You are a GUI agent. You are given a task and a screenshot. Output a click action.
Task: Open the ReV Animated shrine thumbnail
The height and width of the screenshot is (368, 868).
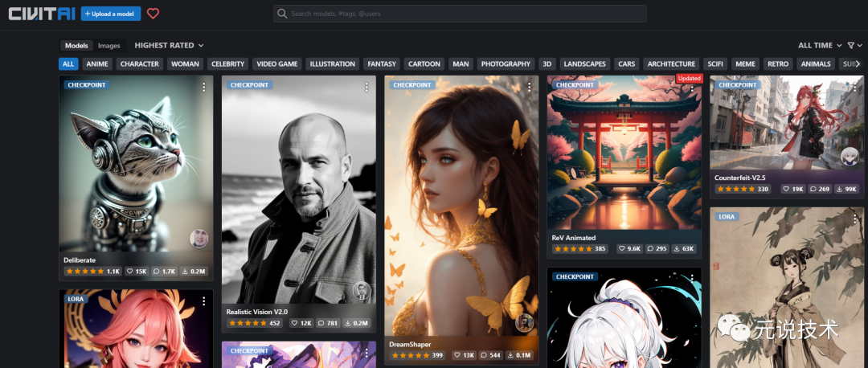point(624,153)
